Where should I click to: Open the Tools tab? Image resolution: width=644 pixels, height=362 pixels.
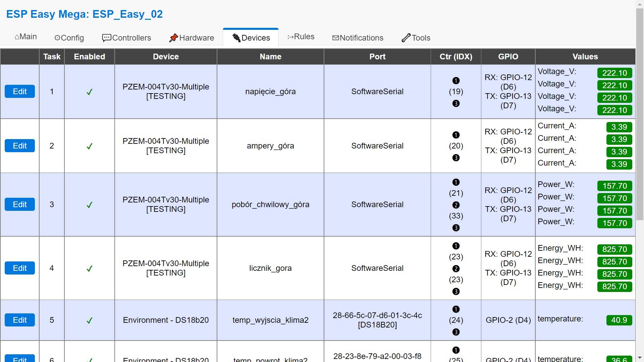click(416, 38)
